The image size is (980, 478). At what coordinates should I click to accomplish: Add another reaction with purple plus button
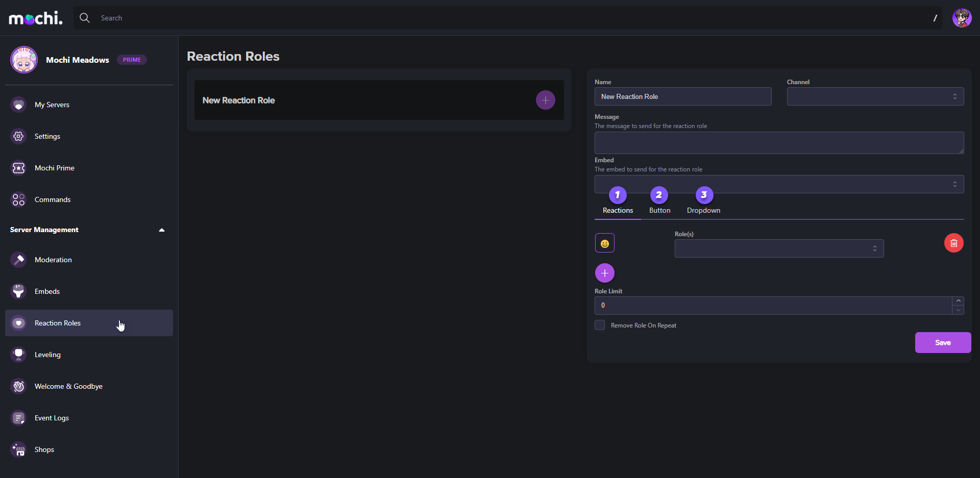click(x=604, y=273)
